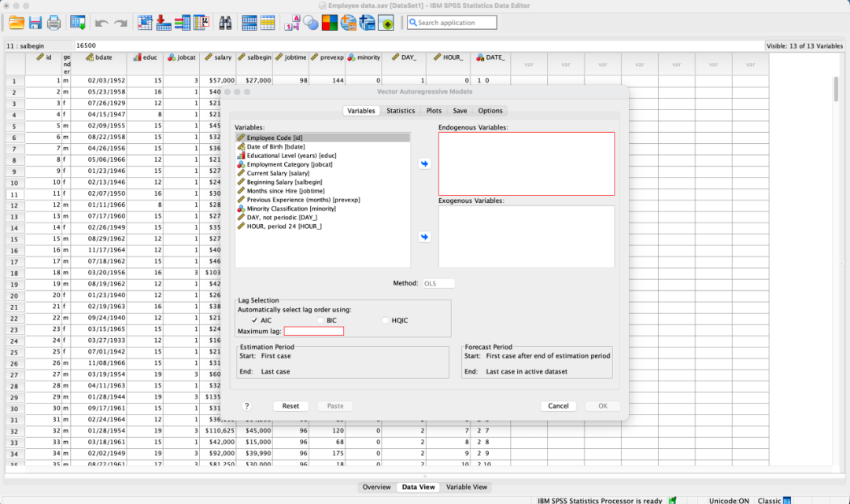Select Employment Category [jobcat] variable

pyautogui.click(x=323, y=164)
